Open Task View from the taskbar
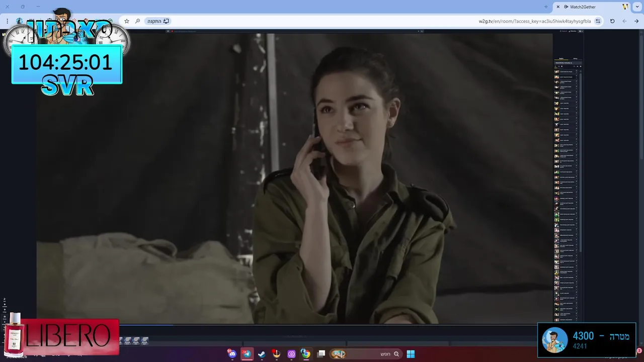The image size is (644, 362). (x=321, y=354)
